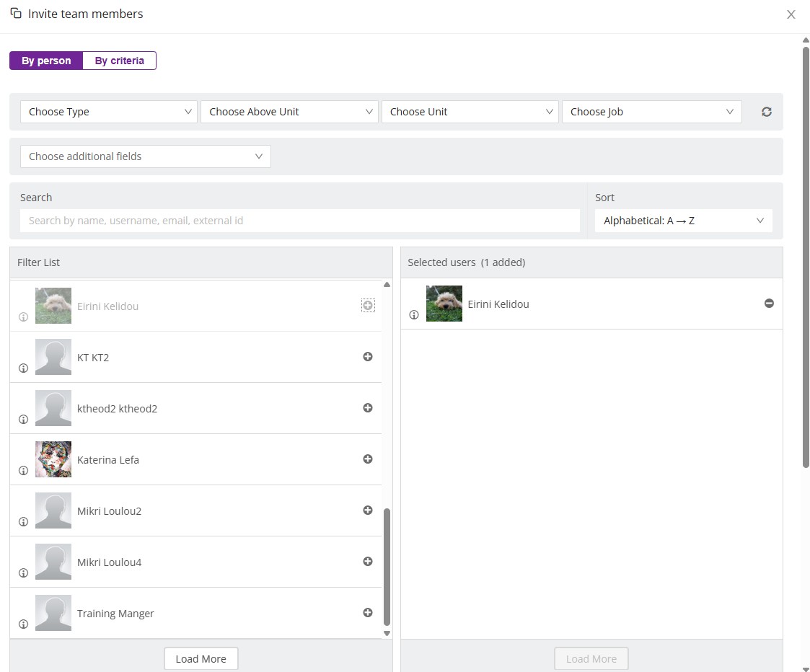Open the Sort Alphabetical A to Z dropdown
Image resolution: width=810 pixels, height=672 pixels.
(x=684, y=221)
